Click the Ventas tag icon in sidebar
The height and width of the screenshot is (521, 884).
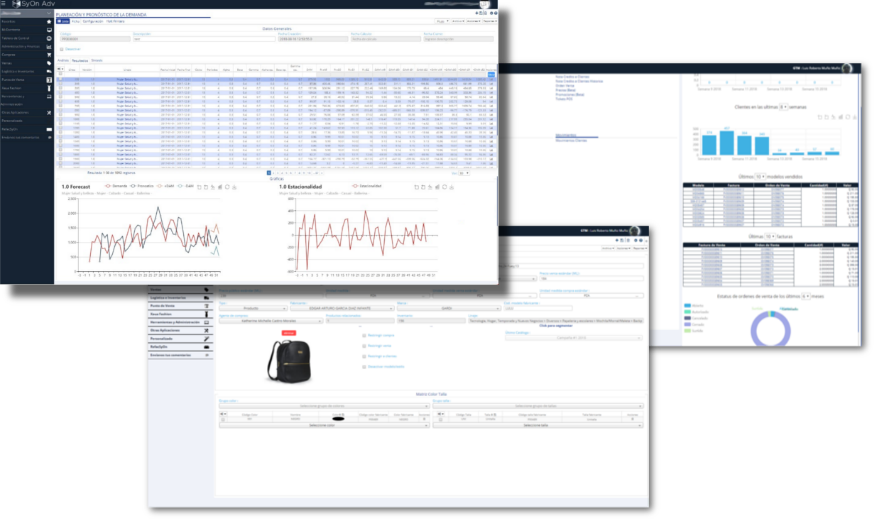(49, 62)
